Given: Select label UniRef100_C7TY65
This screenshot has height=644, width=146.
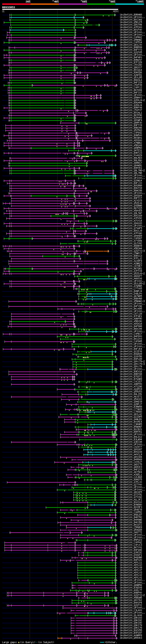Looking at the screenshot, I should pyautogui.click(x=131, y=289).
